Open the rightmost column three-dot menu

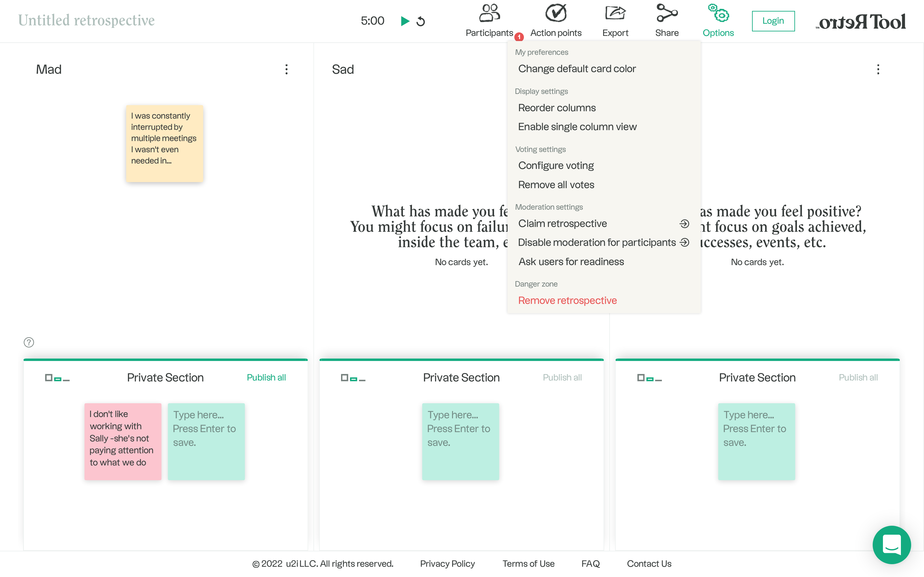pyautogui.click(x=878, y=69)
